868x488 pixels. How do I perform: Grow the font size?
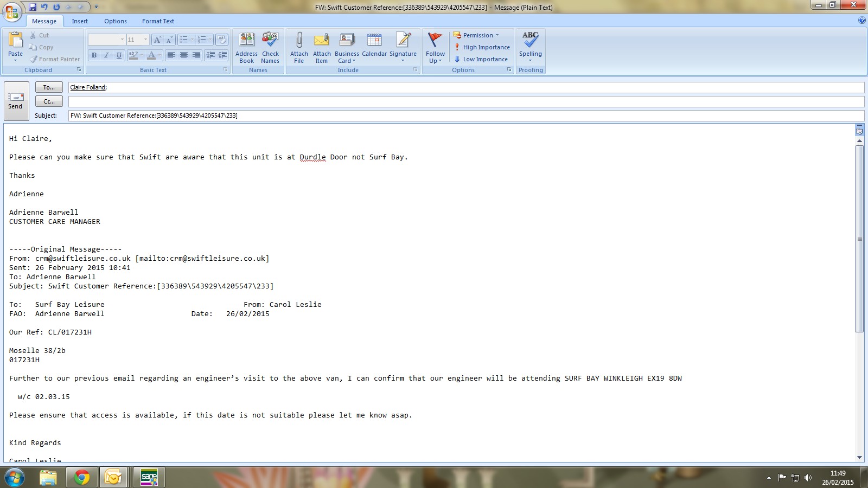click(x=157, y=40)
